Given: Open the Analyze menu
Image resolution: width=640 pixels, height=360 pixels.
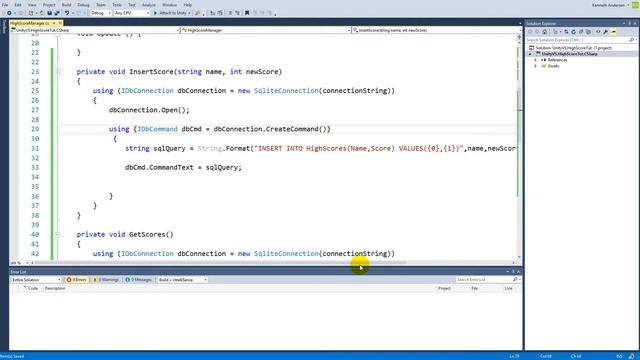Looking at the screenshot, I should (149, 5).
